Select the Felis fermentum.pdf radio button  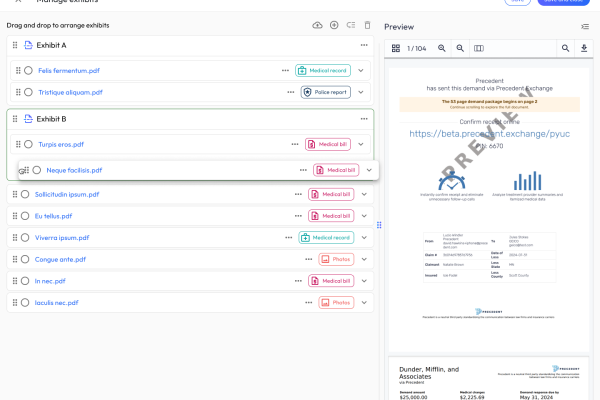click(28, 71)
